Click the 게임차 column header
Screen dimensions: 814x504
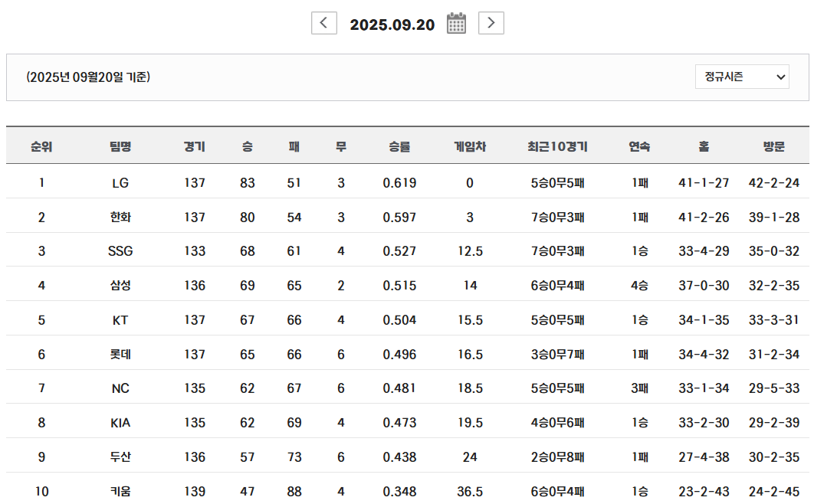(x=470, y=146)
